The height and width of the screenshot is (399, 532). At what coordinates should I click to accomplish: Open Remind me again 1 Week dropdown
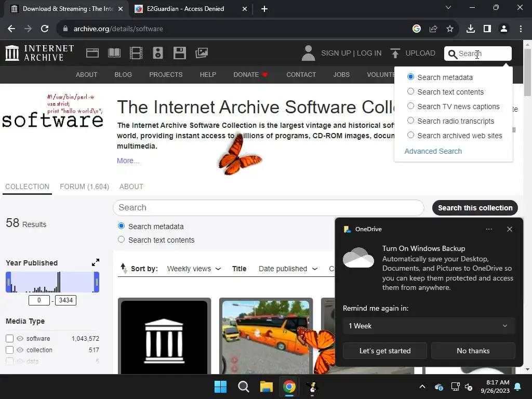429,326
